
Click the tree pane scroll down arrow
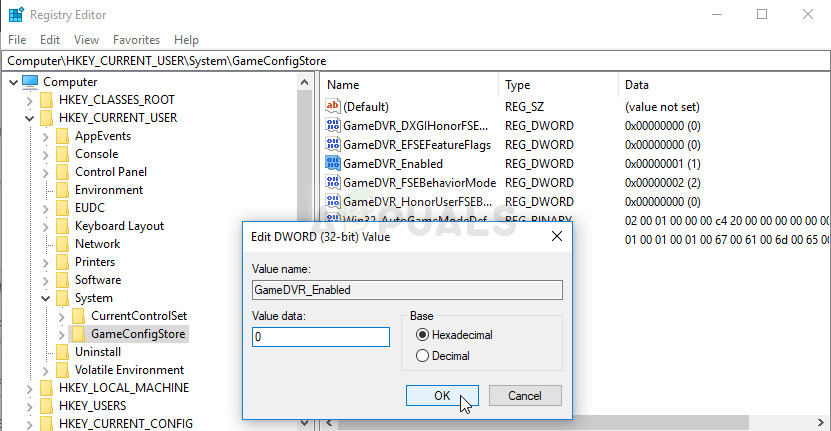304,423
